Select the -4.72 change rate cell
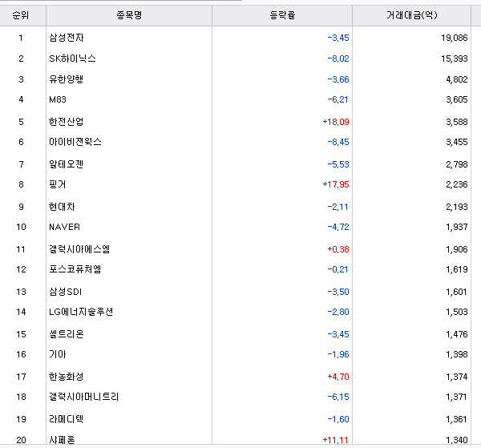Viewport: 481px width, 448px height. (x=338, y=227)
